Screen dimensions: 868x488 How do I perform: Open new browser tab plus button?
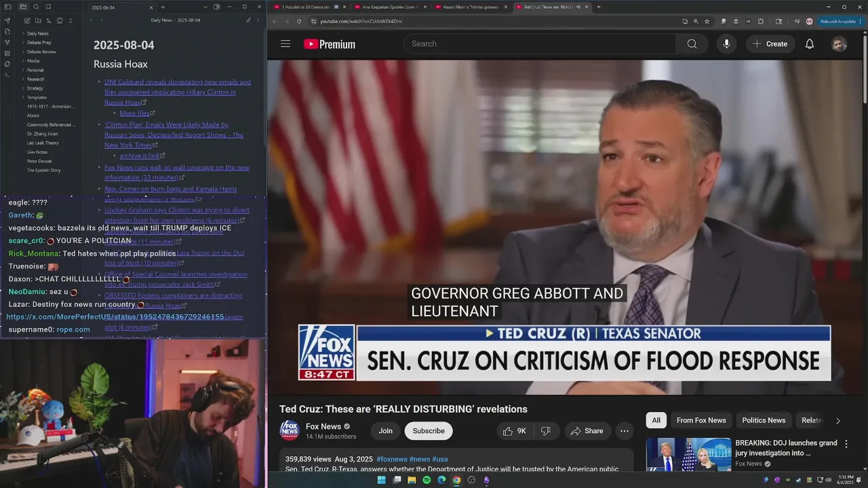(x=598, y=7)
